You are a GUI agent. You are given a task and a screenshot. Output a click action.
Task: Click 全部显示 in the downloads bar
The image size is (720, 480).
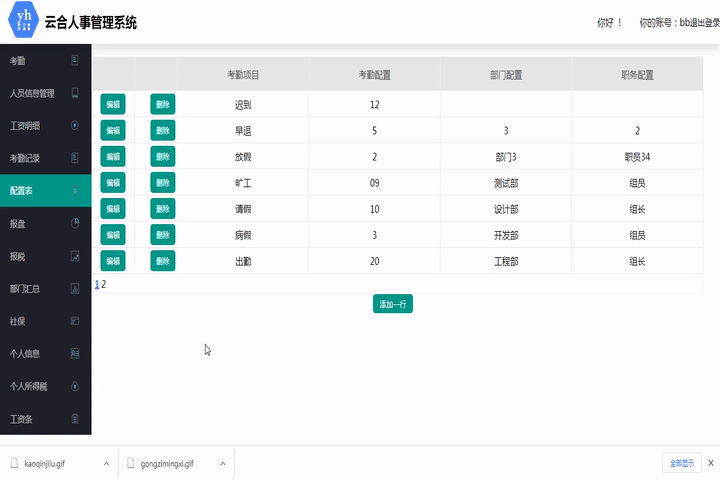coord(681,463)
